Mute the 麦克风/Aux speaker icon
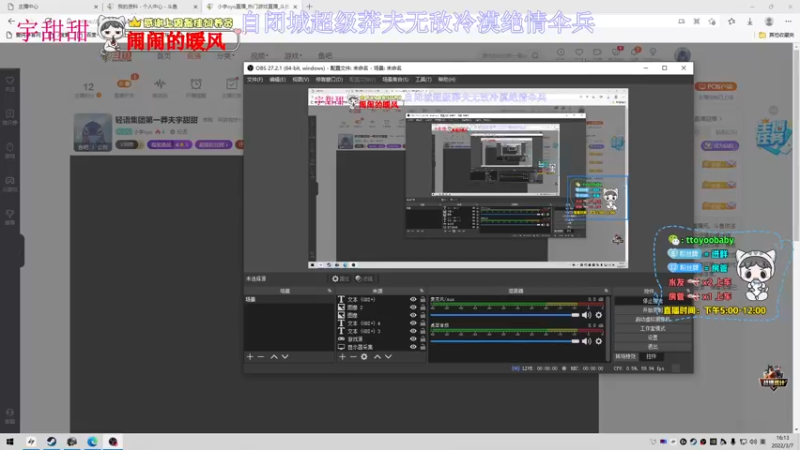The width and height of the screenshot is (800, 450). click(587, 315)
